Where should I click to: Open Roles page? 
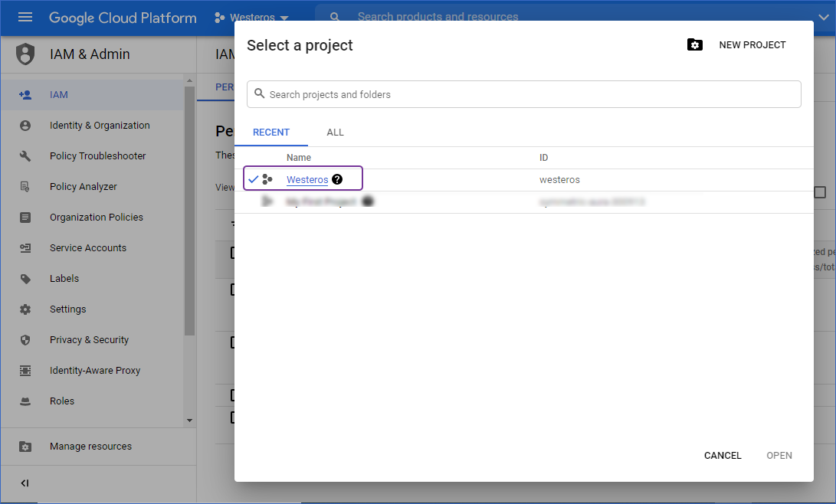62,401
